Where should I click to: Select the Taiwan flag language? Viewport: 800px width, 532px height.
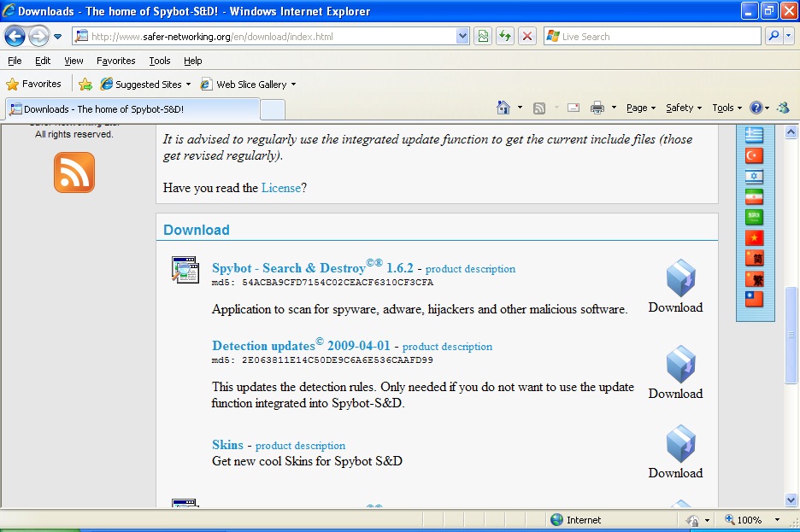(x=754, y=299)
